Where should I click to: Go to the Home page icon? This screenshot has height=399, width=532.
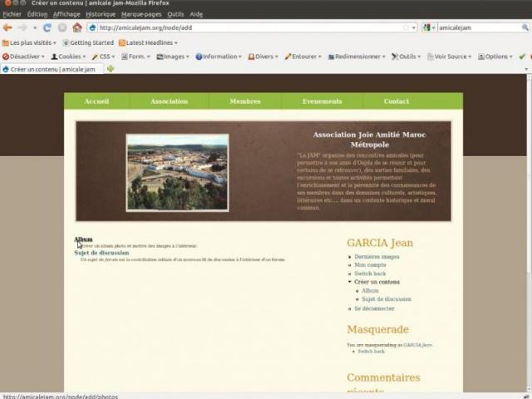[77, 27]
